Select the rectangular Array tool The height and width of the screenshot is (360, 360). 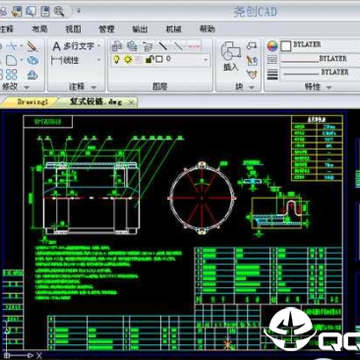point(12,74)
